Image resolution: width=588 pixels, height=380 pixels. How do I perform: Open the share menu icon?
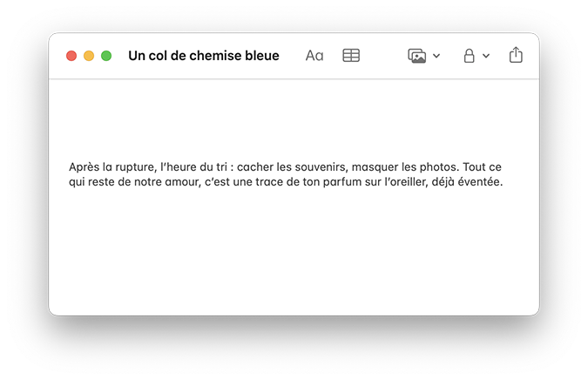516,55
